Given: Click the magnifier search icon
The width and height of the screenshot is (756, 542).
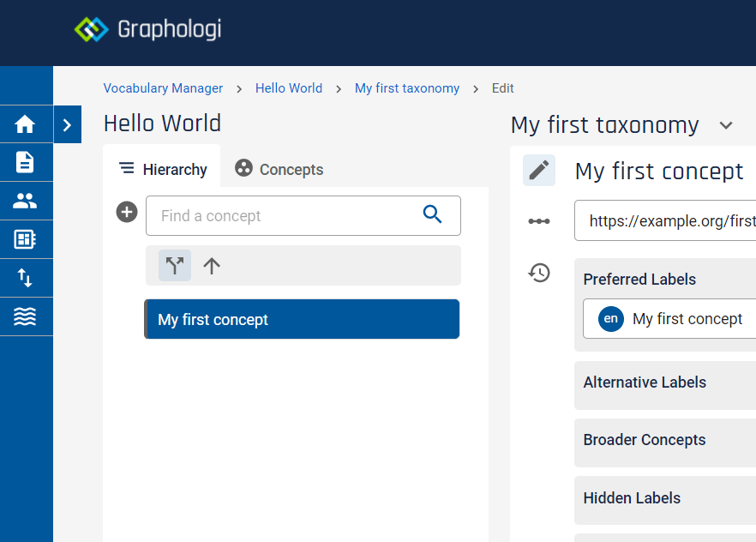Looking at the screenshot, I should point(433,215).
